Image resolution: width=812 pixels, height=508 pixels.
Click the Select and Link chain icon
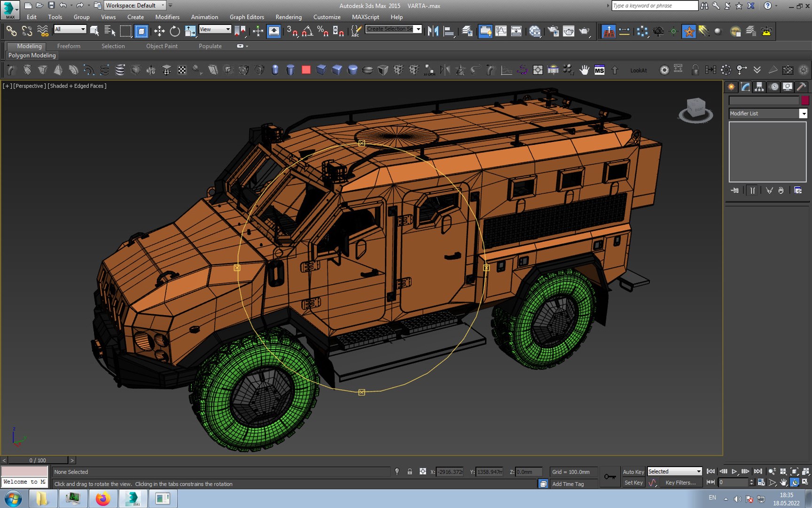[11, 31]
